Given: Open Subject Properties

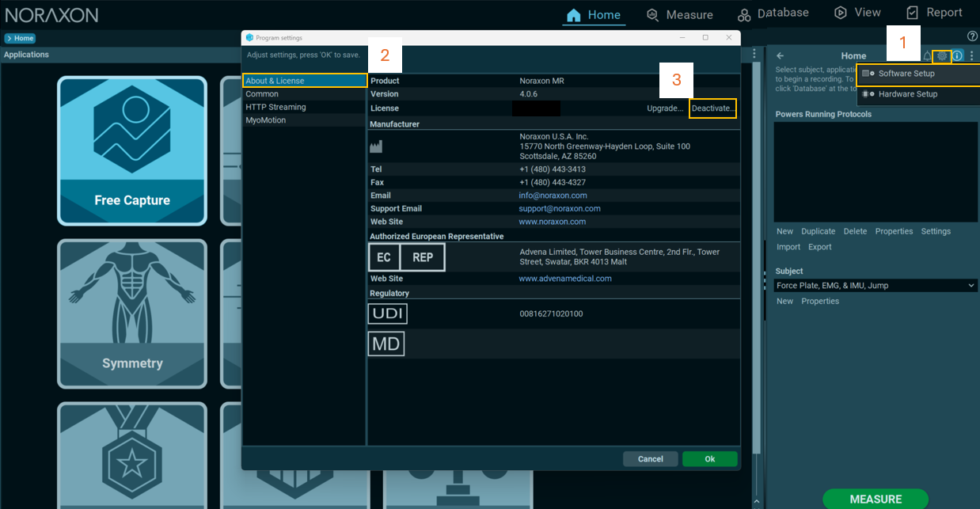Looking at the screenshot, I should tap(820, 301).
